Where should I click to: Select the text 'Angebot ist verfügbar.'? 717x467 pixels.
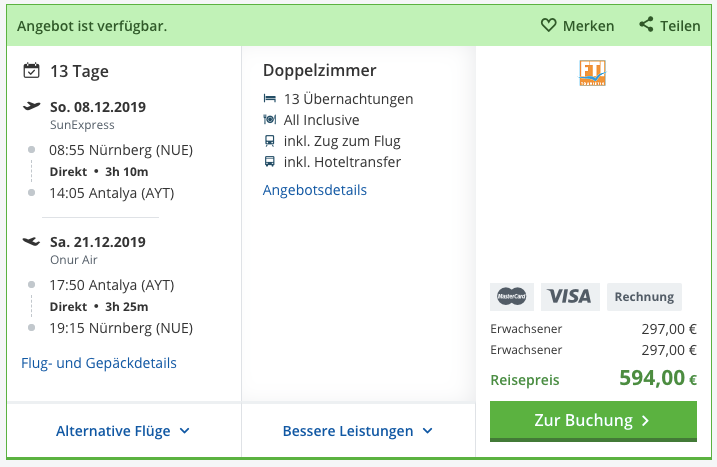point(92,26)
